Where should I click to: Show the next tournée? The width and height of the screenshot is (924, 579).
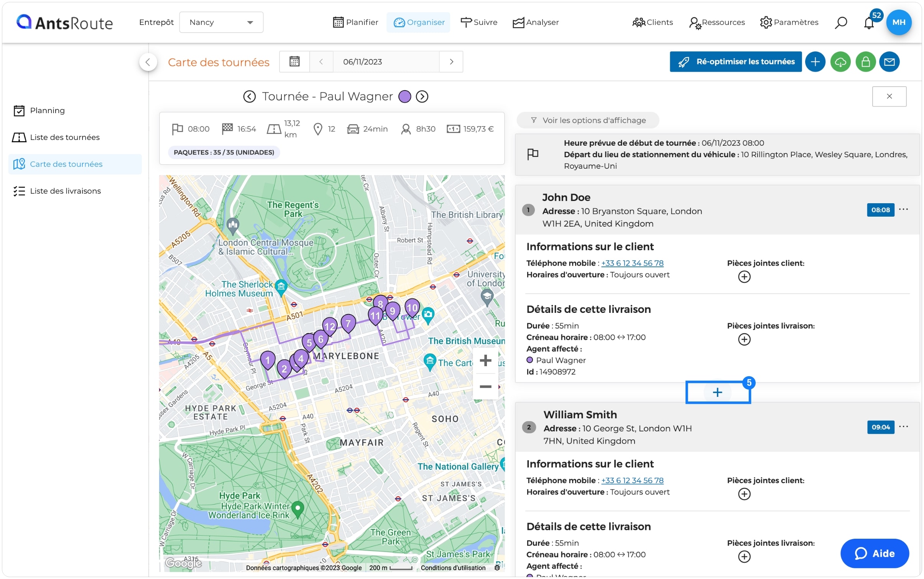(x=422, y=96)
